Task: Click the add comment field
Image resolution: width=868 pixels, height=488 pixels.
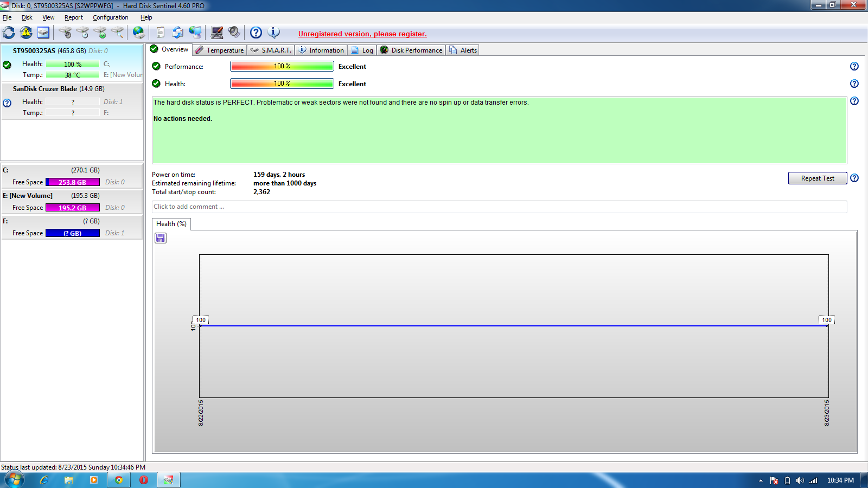Action: [x=499, y=207]
